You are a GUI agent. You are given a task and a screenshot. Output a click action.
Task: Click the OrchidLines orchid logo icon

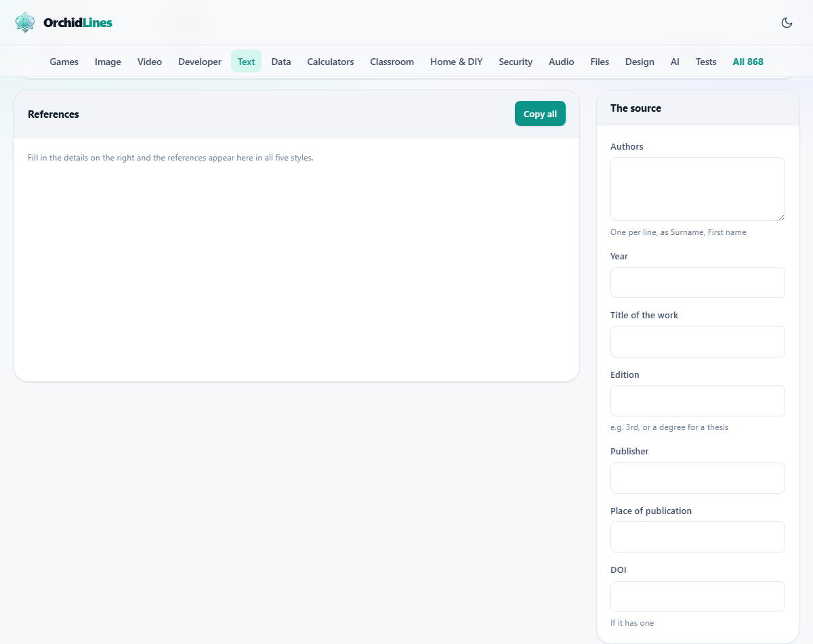pos(25,22)
